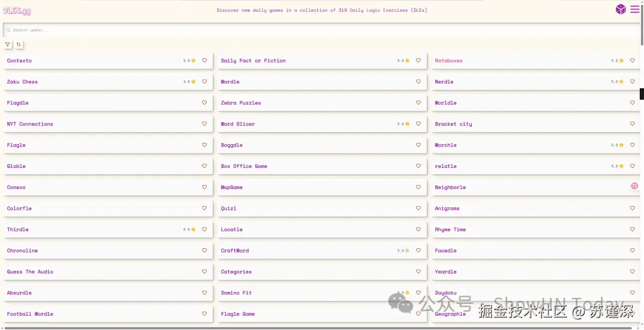644x330 pixels.
Task: Toggle favorite heart for Flagdle
Action: tap(204, 102)
